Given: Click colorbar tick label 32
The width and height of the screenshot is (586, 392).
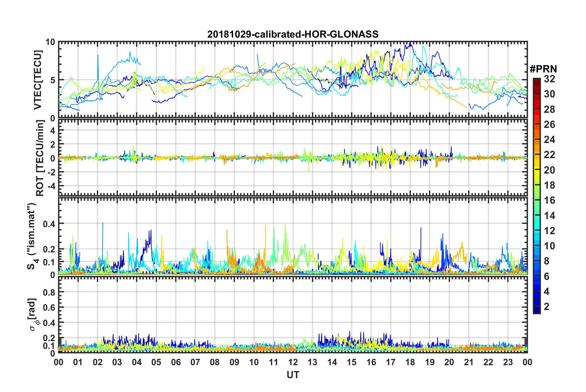Looking at the screenshot, I should [549, 79].
